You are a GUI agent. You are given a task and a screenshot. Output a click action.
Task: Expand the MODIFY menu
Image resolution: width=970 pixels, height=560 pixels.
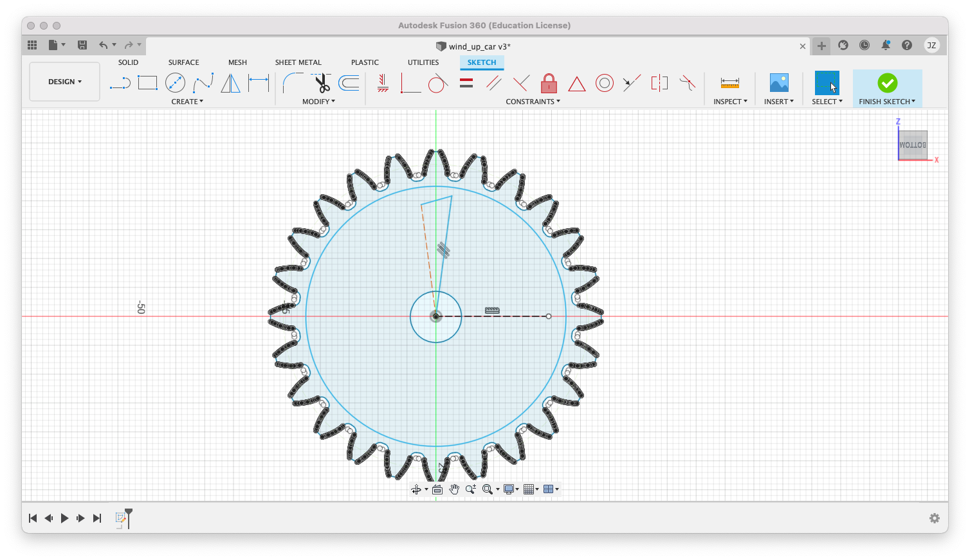pos(319,102)
